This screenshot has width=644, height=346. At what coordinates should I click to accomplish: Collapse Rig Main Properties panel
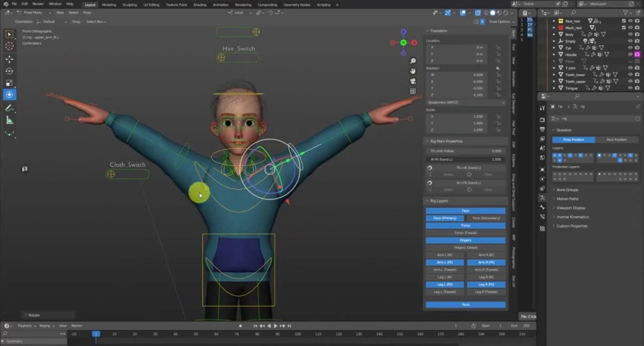coord(428,141)
